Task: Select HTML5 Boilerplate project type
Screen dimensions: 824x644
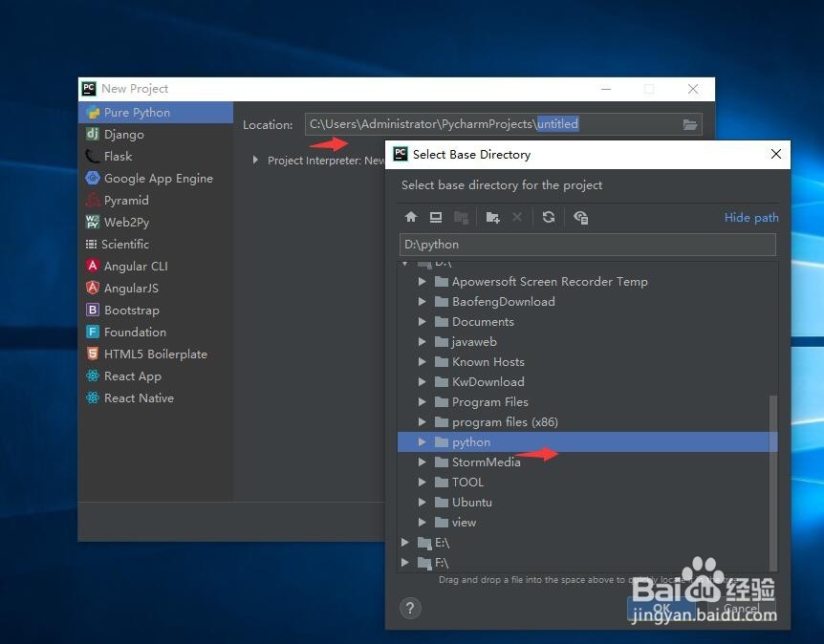Action: point(155,354)
